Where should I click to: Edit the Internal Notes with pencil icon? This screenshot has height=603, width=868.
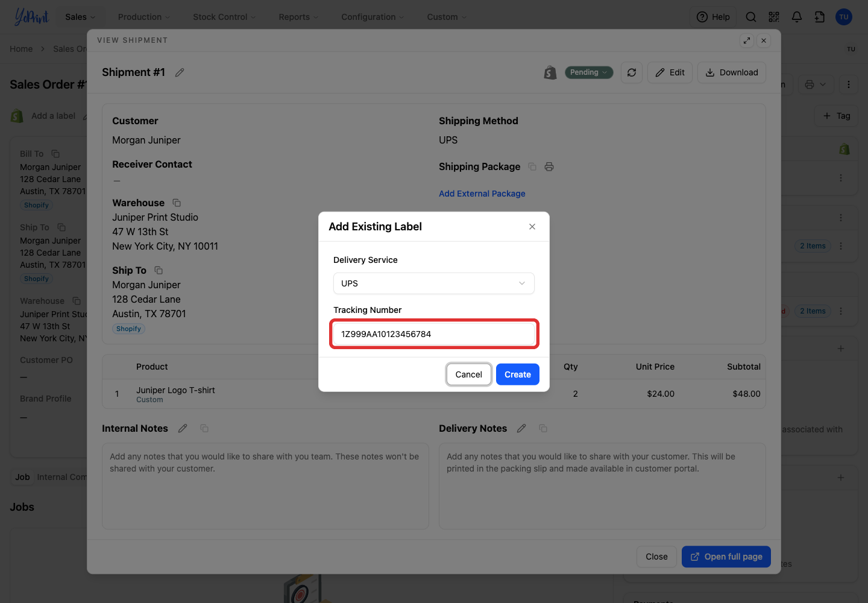183,428
